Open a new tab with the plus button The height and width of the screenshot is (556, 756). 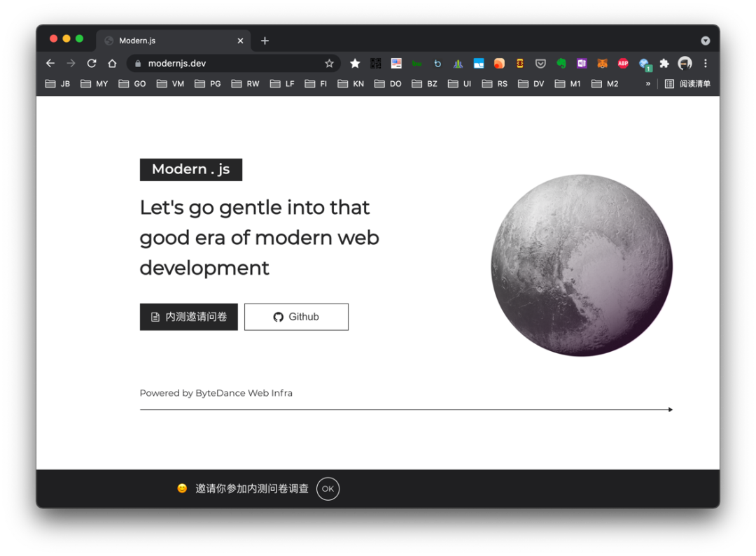265,41
